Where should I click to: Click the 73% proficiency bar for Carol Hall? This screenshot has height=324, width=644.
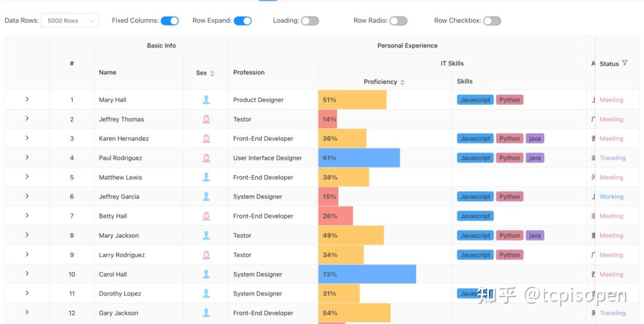coord(367,274)
